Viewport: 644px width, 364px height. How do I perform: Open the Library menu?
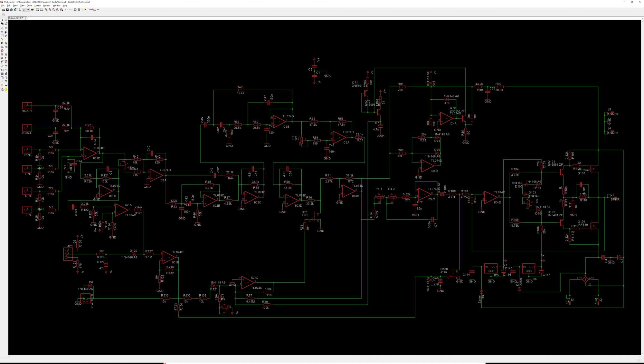[x=37, y=5]
